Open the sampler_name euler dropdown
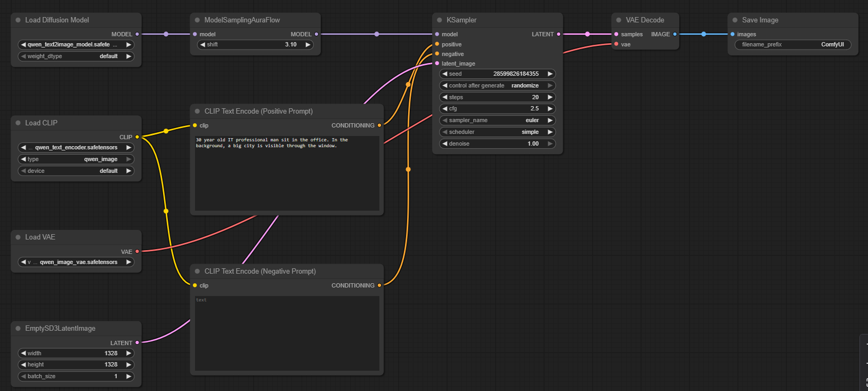The width and height of the screenshot is (868, 391). click(x=497, y=121)
